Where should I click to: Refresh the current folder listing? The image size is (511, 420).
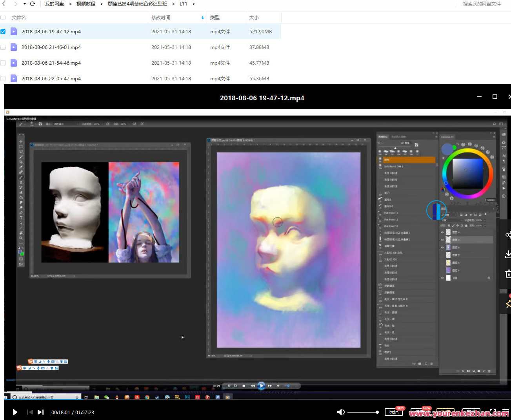coord(33,4)
